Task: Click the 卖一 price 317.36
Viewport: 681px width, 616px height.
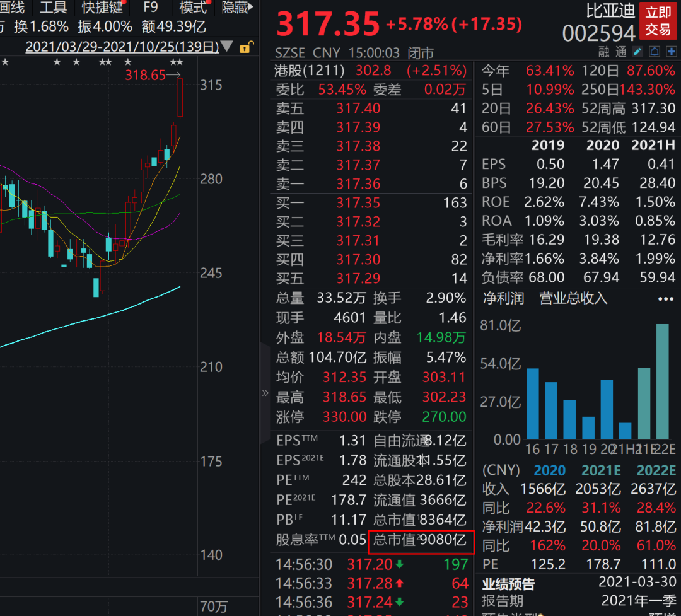Action: [x=358, y=183]
